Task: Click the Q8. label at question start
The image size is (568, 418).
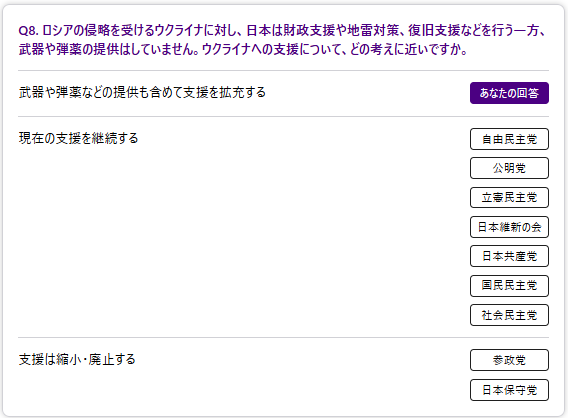Action: coord(29,30)
